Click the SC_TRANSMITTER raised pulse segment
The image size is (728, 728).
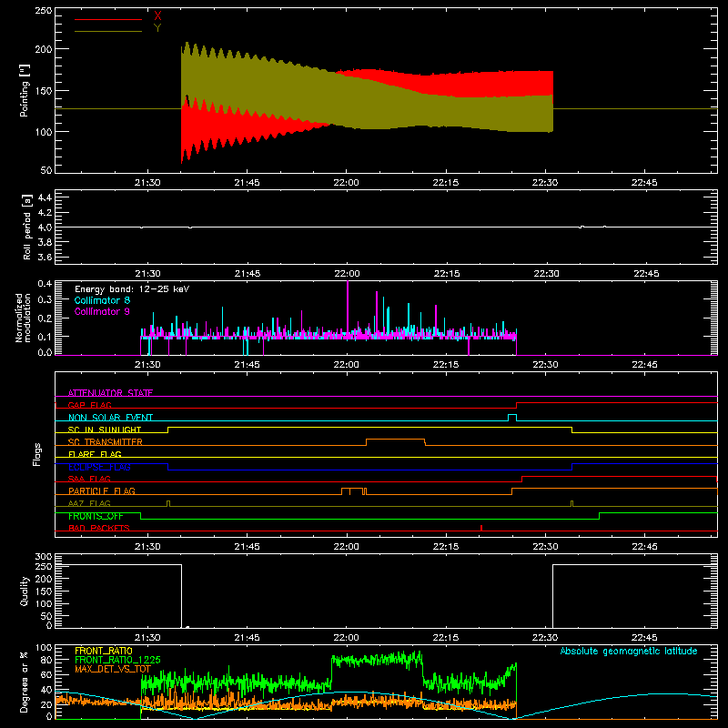pyautogui.click(x=396, y=440)
